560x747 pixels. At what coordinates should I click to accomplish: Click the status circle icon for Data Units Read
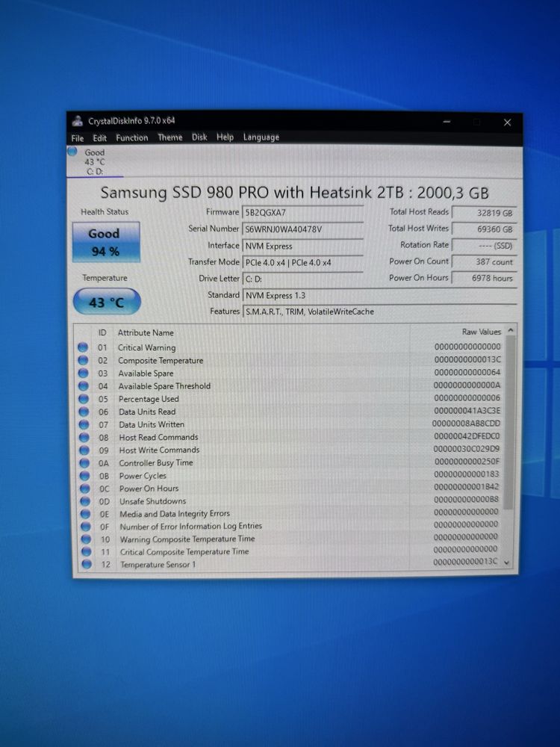pos(84,412)
